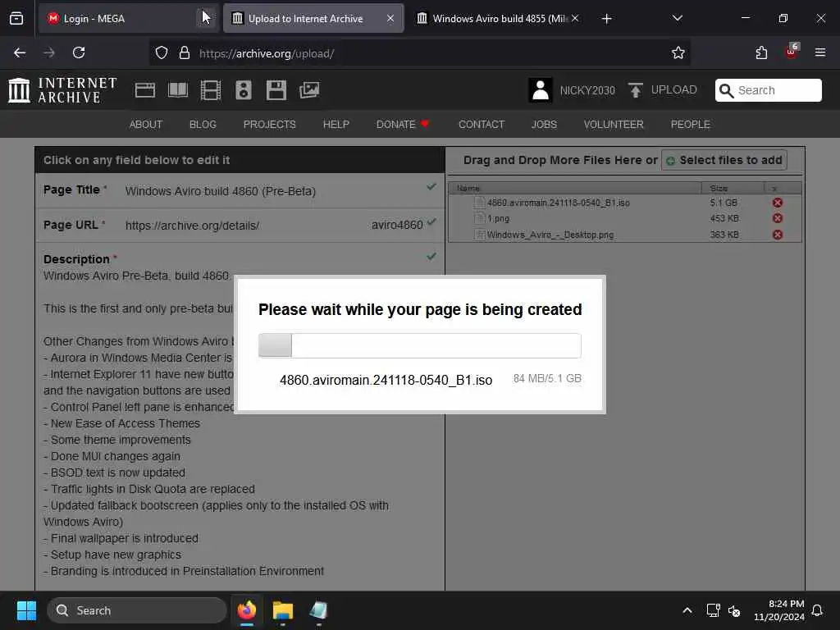The width and height of the screenshot is (840, 630).
Task: Click muted volume tray icon
Action: (734, 610)
